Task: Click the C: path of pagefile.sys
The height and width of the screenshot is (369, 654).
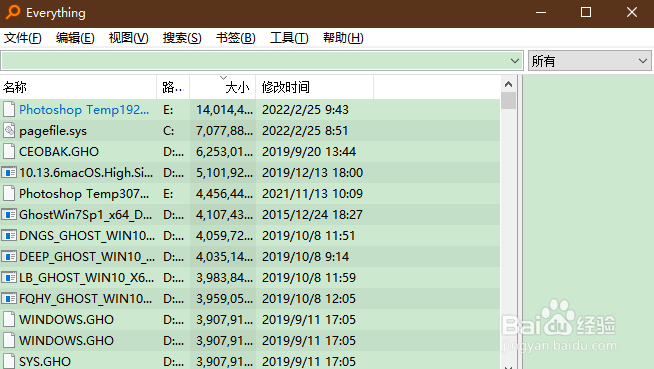Action: [x=169, y=131]
